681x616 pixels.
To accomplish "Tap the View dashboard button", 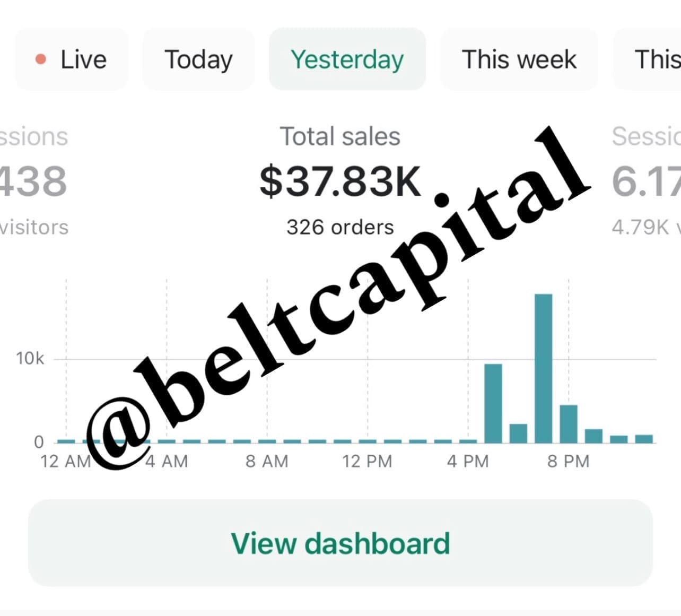I will (340, 543).
